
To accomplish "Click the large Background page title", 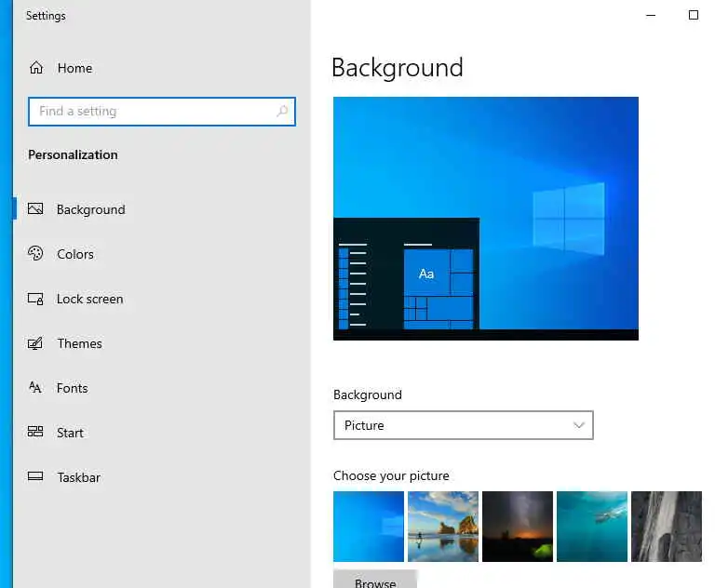I will pos(398,68).
